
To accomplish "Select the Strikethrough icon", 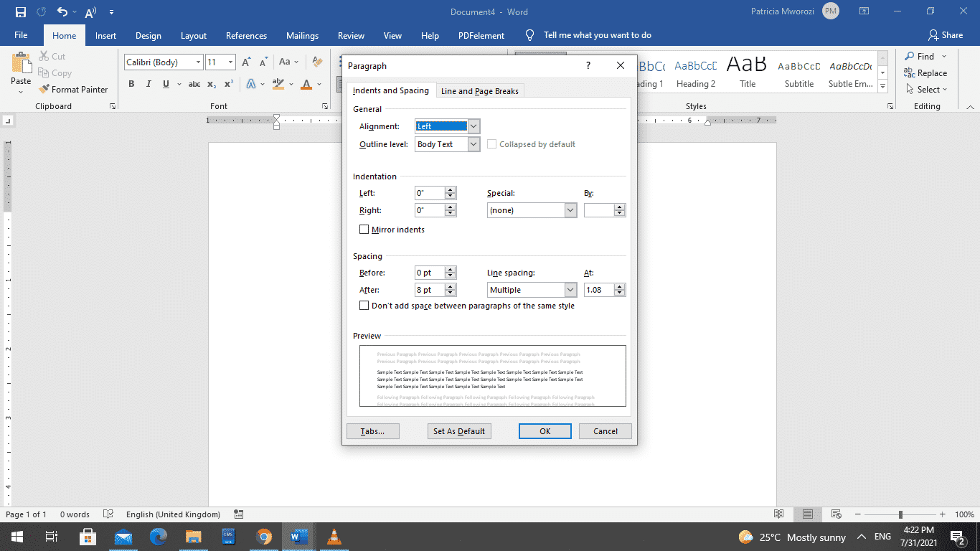I will coord(194,84).
